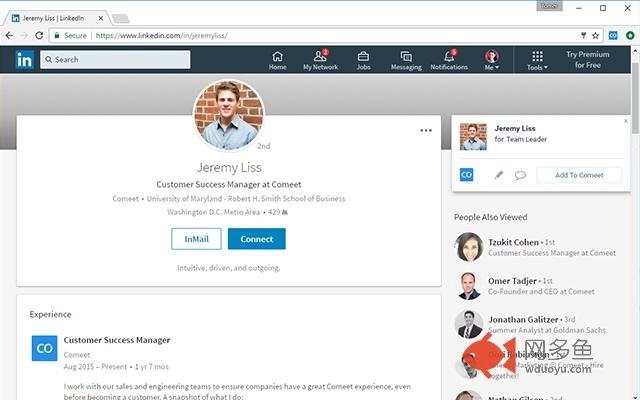Screen dimensions: 640x400
Task: Click the InMail button
Action: coord(196,239)
